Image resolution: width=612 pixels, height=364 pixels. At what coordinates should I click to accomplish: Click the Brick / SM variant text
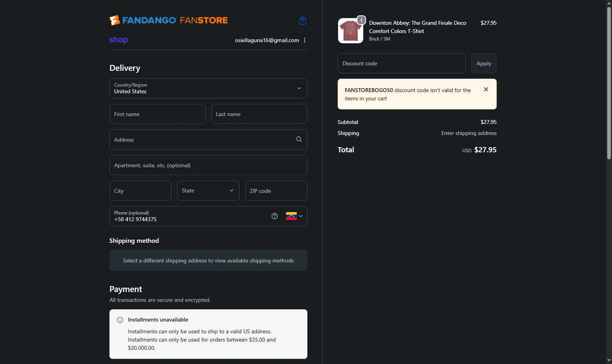pyautogui.click(x=379, y=39)
